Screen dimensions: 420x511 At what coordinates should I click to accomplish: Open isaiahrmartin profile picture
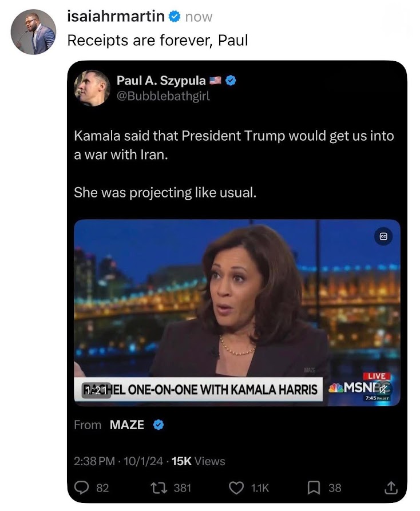34,32
